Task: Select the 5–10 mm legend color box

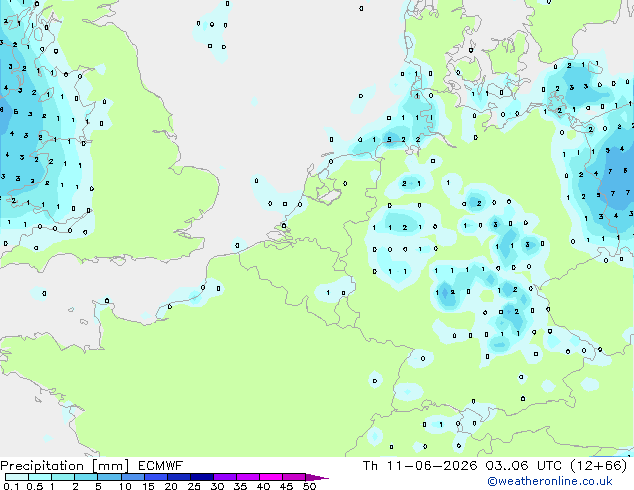Action: (110, 477)
